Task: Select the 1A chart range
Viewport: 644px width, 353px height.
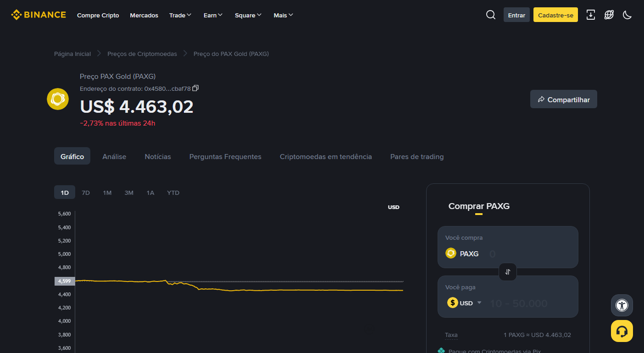Action: (x=150, y=193)
